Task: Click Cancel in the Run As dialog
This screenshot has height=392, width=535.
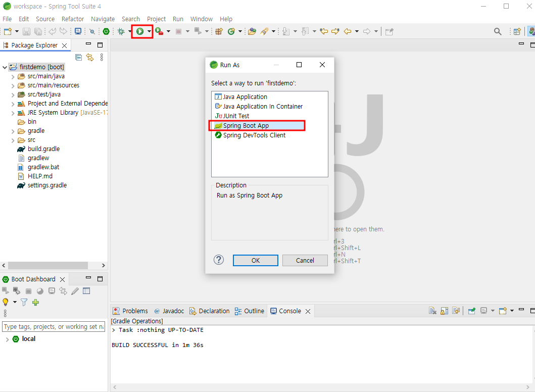Action: point(305,260)
